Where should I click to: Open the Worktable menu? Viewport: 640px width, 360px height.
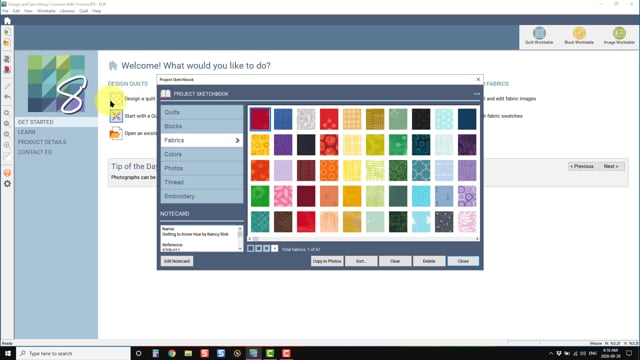point(46,11)
